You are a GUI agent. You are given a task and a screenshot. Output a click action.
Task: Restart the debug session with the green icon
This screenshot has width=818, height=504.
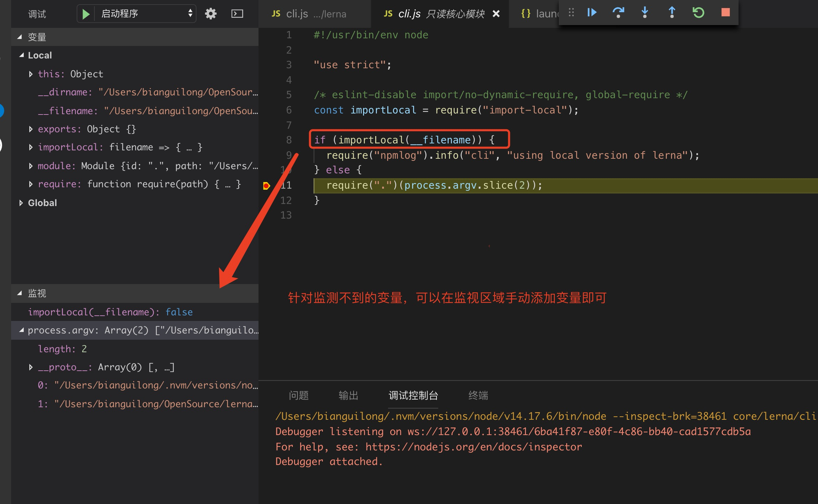[699, 13]
